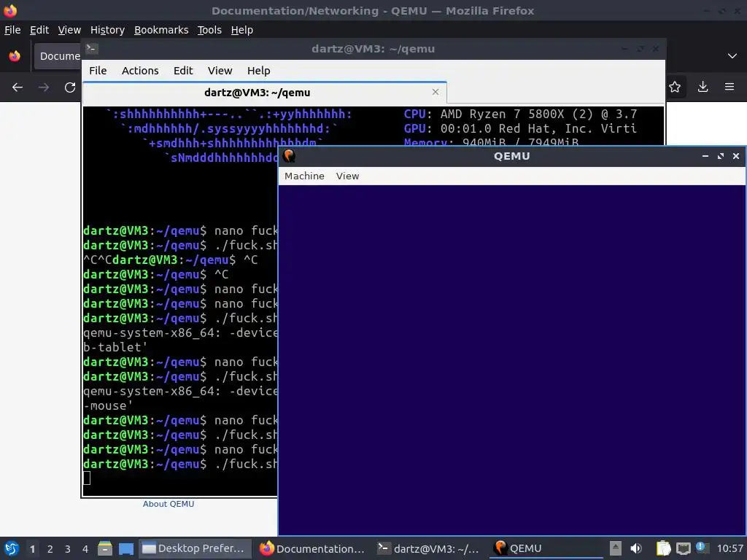Open the Firefox hamburger application menu
This screenshot has width=747, height=560.
729,87
